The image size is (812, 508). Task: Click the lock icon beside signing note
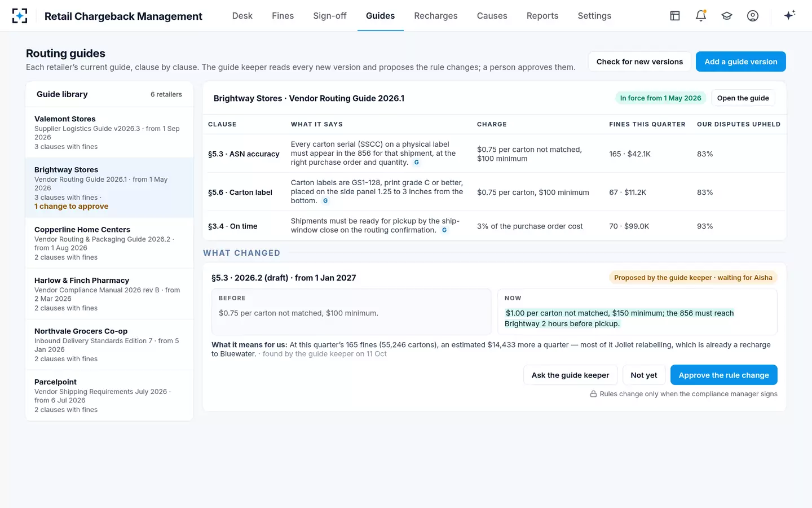593,394
